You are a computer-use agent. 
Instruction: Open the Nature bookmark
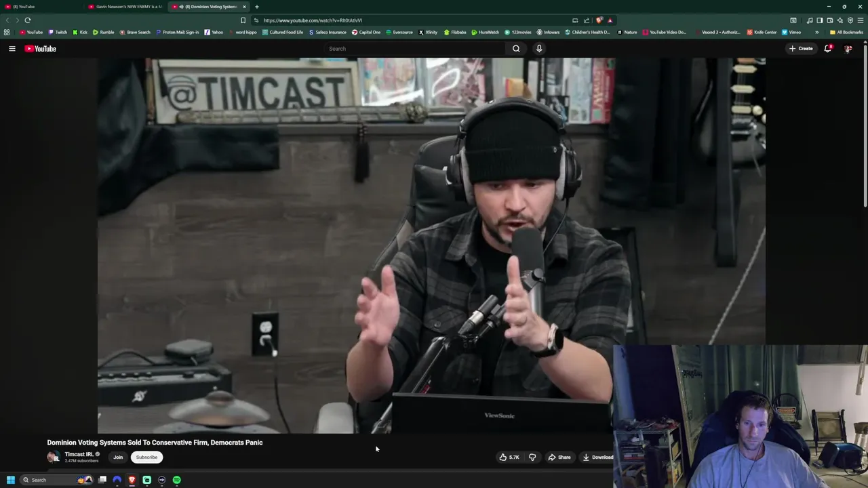click(x=627, y=32)
